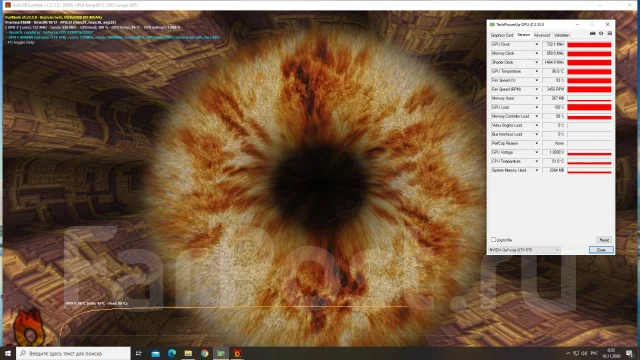Switch to the GPU-Z taskbar icon
Image resolution: width=640 pixels, height=360 pixels.
click(221, 353)
